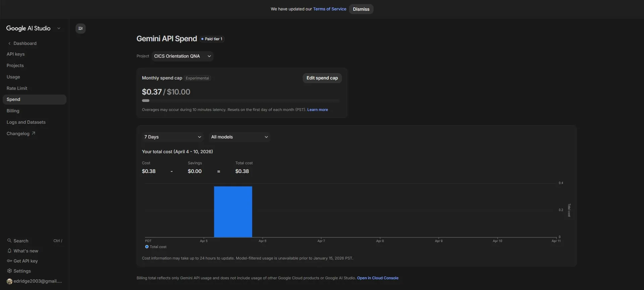This screenshot has height=290, width=644.
Task: Click the Experimental tag
Action: point(197,78)
